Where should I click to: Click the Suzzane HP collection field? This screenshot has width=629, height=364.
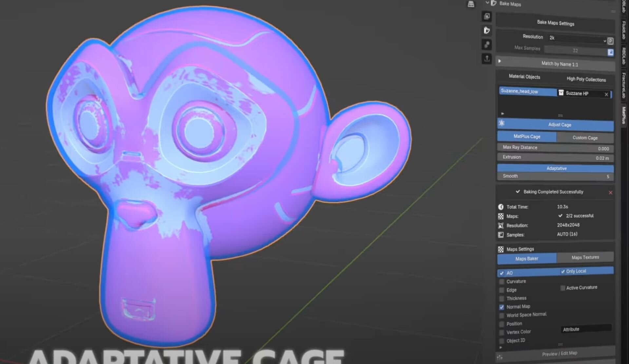[x=584, y=93]
